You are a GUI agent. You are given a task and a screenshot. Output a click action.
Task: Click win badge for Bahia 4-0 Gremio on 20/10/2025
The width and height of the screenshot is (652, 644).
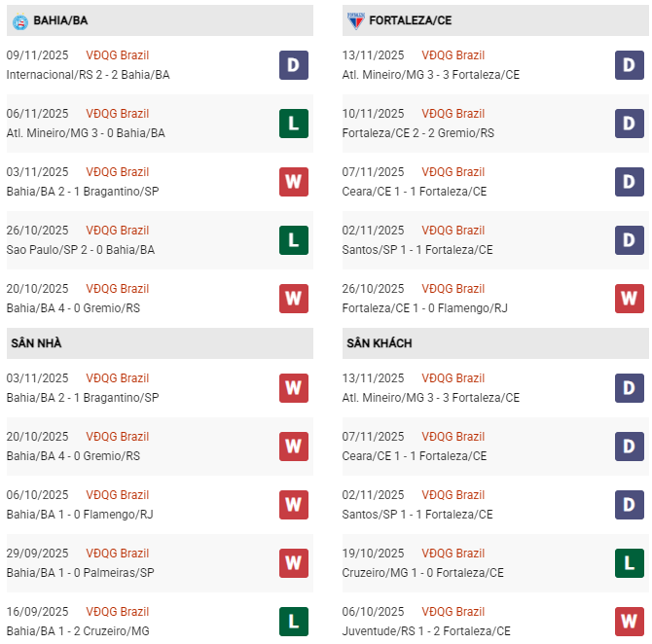(293, 299)
